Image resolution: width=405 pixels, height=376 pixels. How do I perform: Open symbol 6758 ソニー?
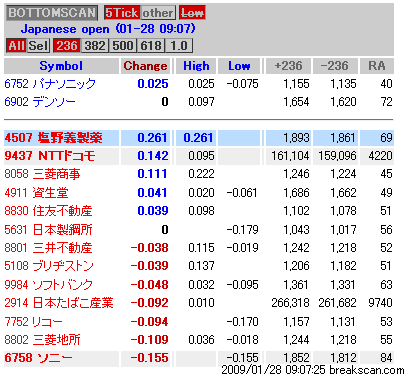click(x=38, y=358)
